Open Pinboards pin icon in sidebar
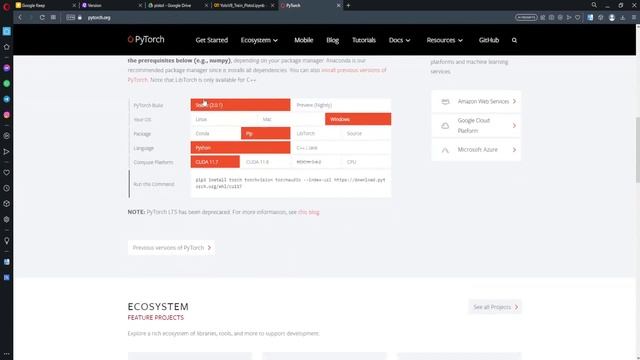 click(x=7, y=241)
